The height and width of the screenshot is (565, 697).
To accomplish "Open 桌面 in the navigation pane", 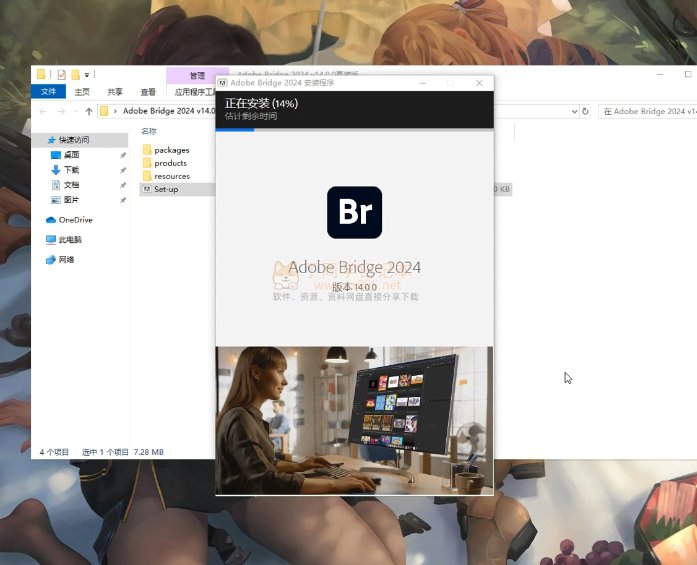I will click(71, 155).
